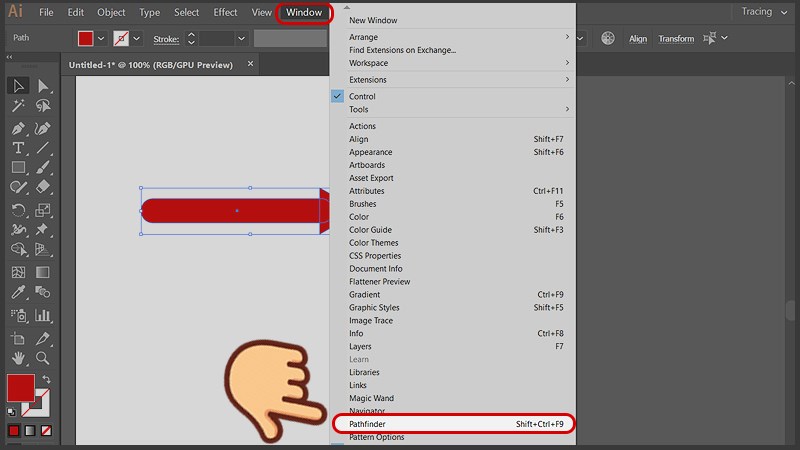Image resolution: width=800 pixels, height=450 pixels.
Task: Open the Tracing workspace dropdown
Action: (x=763, y=12)
